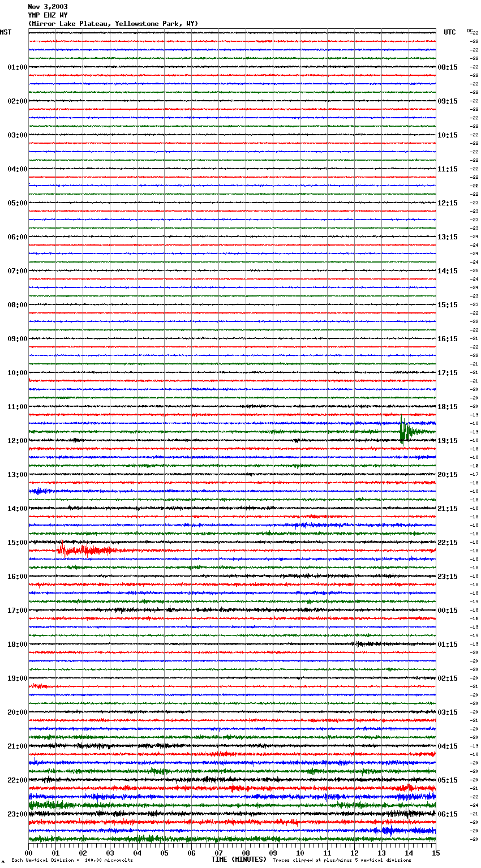Click the 'Each Vertical Division' scale note

72,861
